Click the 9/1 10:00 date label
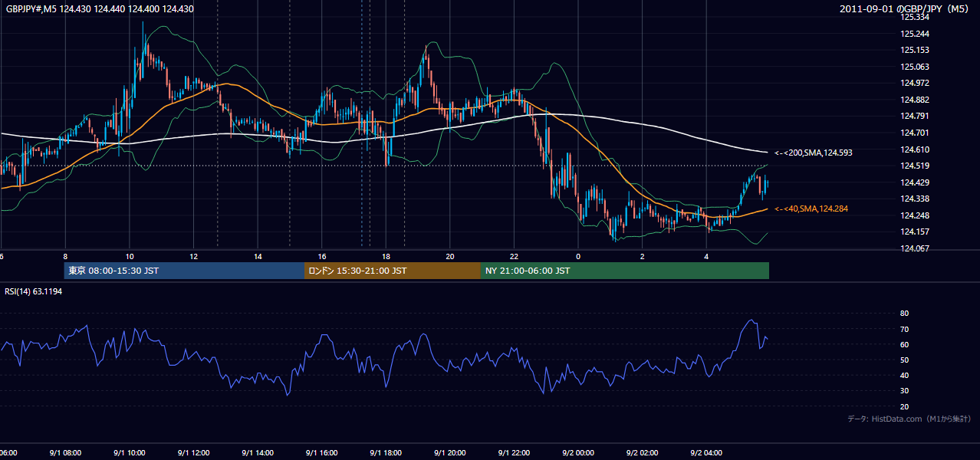This screenshot has width=980, height=460. (129, 452)
